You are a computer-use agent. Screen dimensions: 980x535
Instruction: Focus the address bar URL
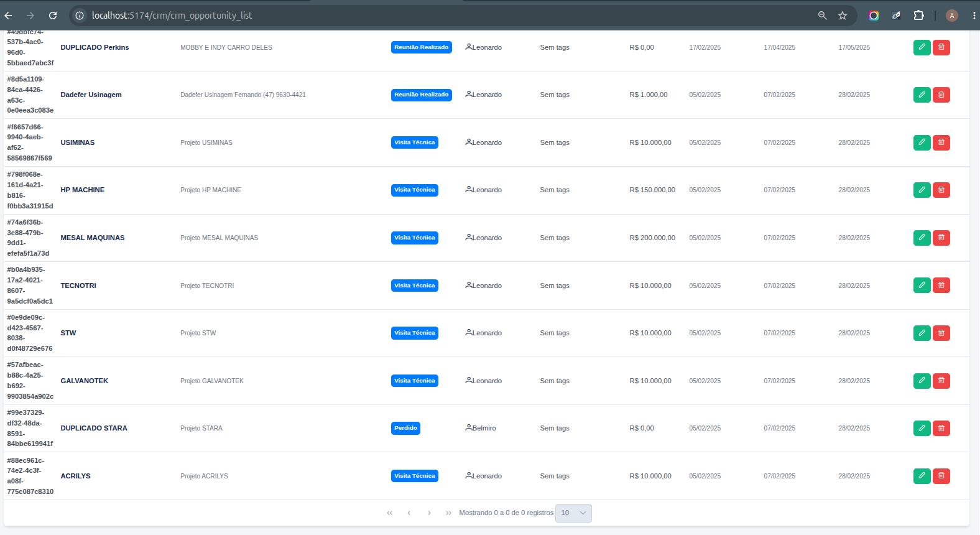click(x=172, y=16)
